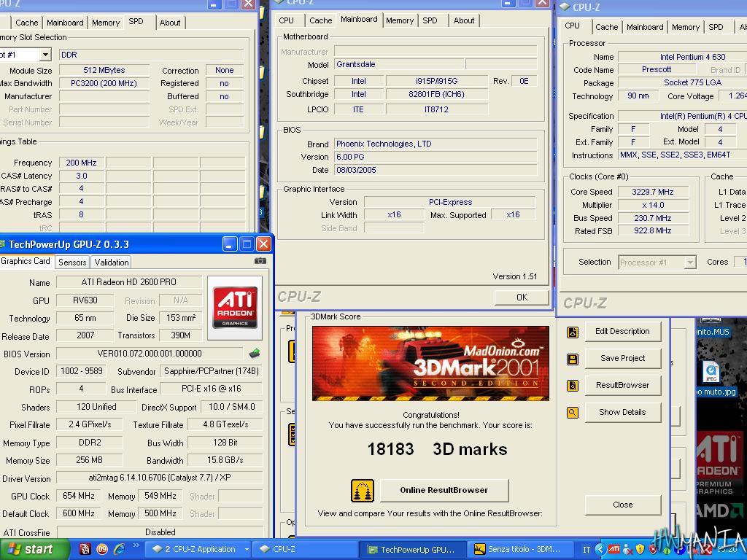Viewport: 747px width, 560px height.
Task: Open SPD tab in middle CPU-Z window
Action: (430, 20)
